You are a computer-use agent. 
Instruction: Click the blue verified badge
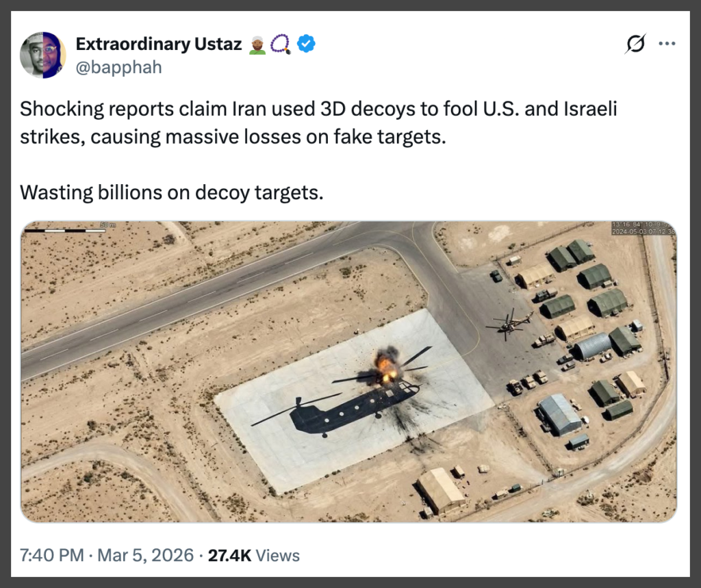click(307, 44)
